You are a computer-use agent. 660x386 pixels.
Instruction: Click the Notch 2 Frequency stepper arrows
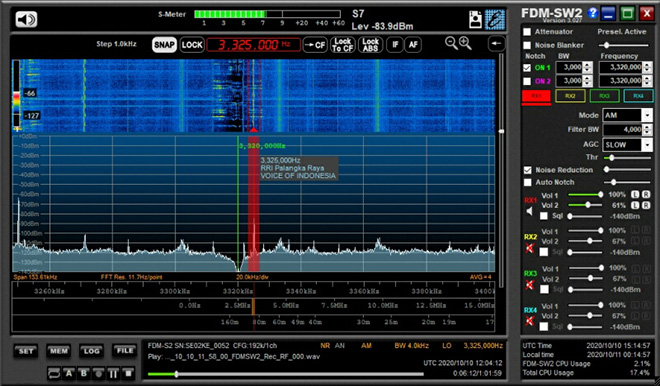click(x=648, y=81)
